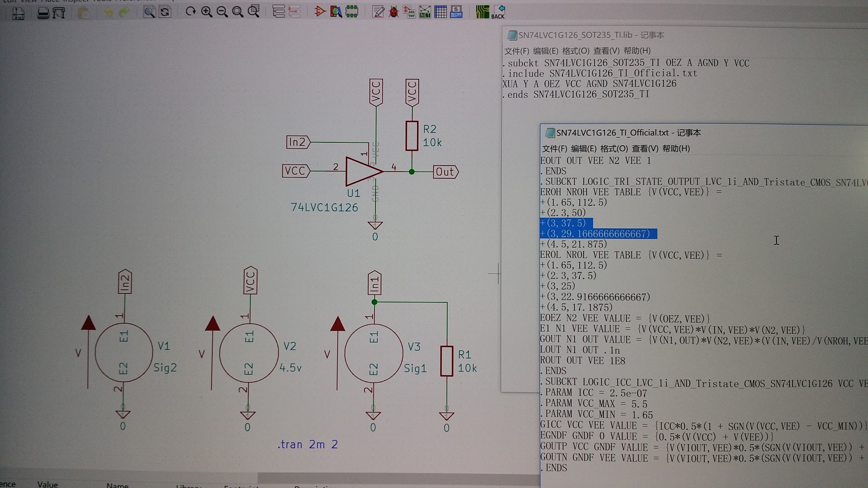Open page settings in schematic toolbar
The height and width of the screenshot is (488, 868).
18,13
